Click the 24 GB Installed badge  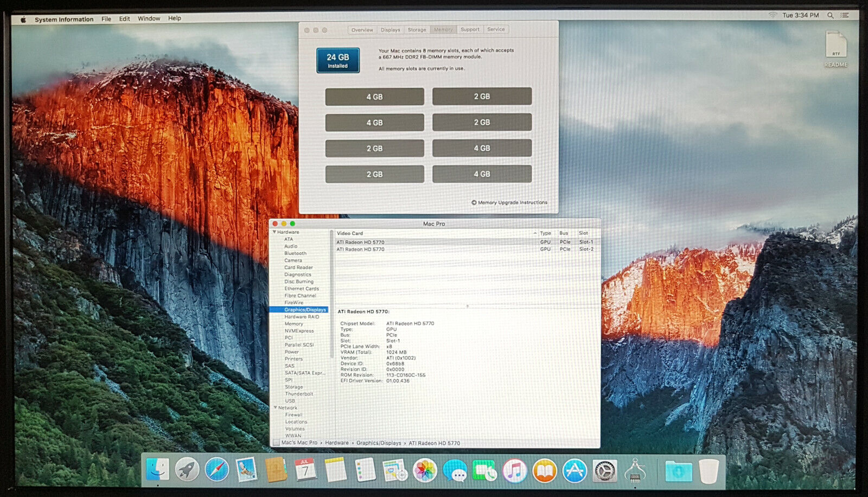pos(338,60)
